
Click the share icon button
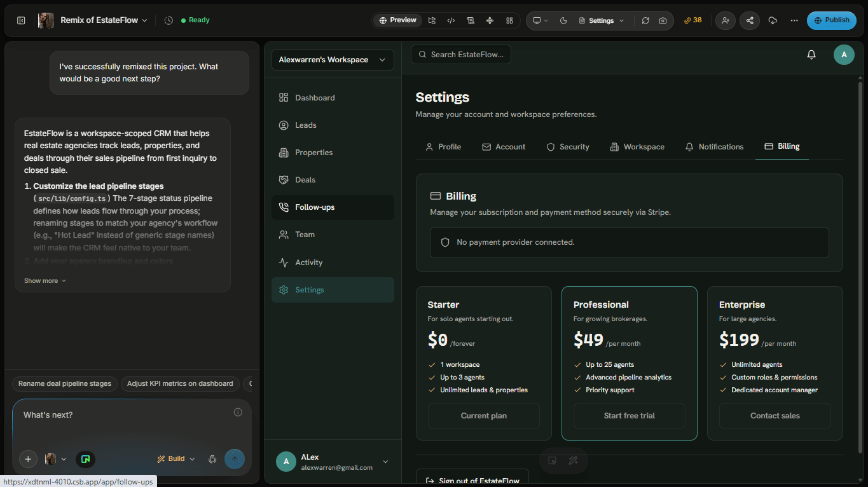(x=750, y=20)
